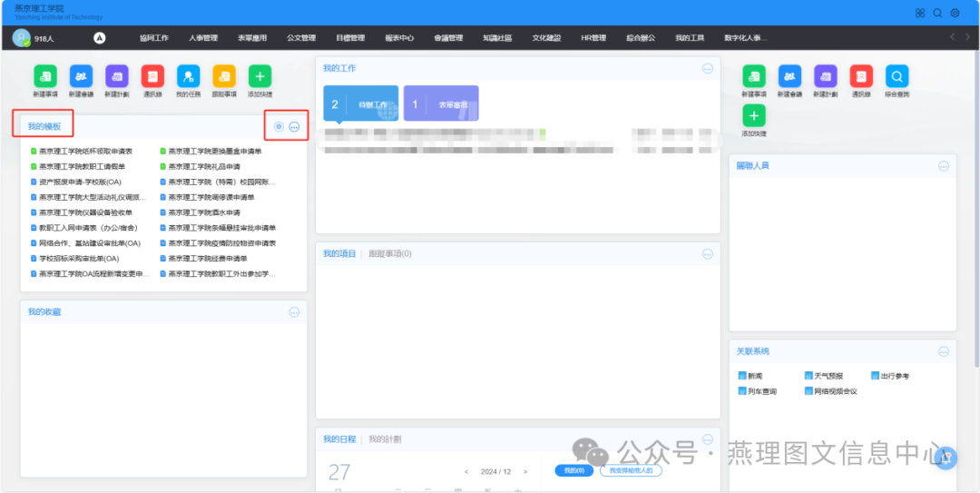Open 我的任务 shortcut icon
The height and width of the screenshot is (493, 980).
click(189, 77)
